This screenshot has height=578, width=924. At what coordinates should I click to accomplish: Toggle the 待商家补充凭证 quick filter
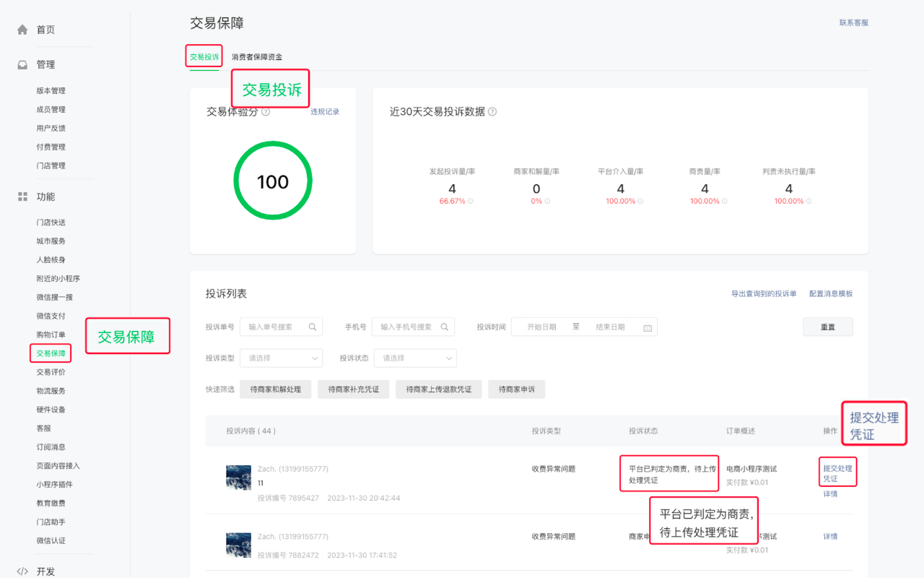pos(353,389)
